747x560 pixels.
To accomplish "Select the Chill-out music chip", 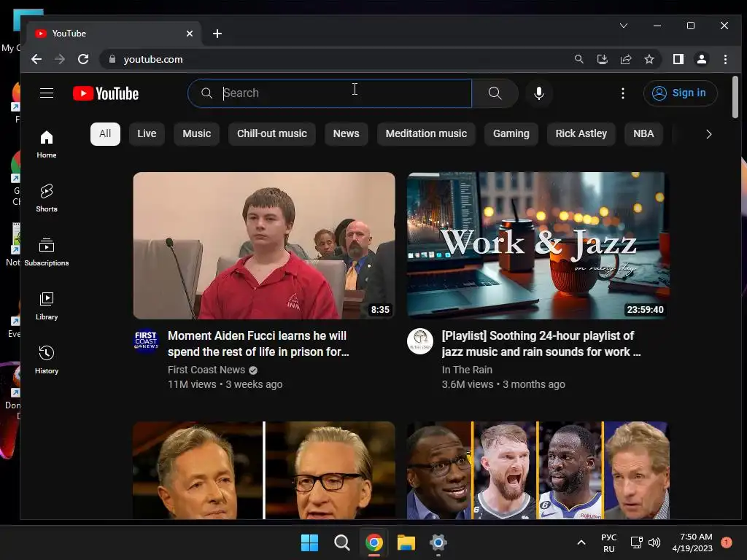I will [272, 134].
